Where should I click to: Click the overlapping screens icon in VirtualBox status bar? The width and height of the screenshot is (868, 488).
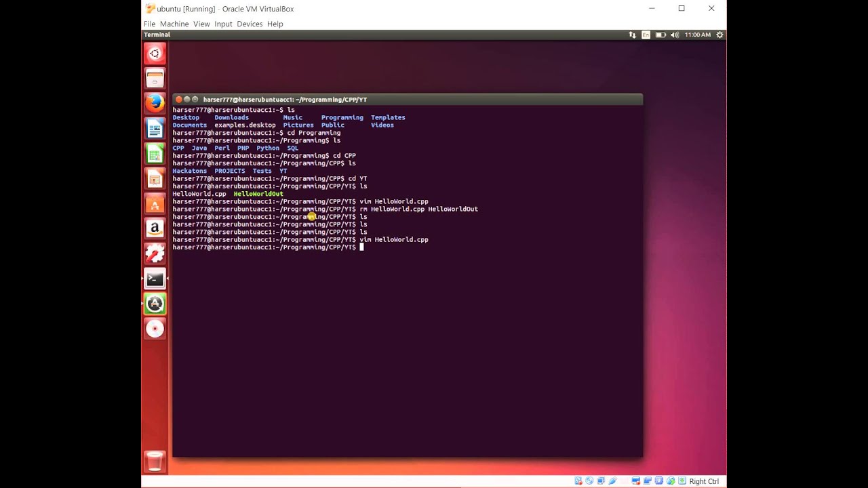tap(648, 481)
